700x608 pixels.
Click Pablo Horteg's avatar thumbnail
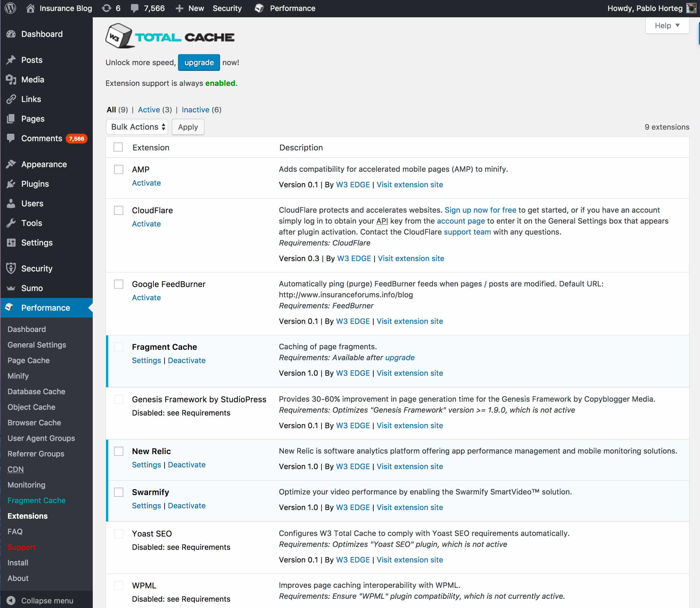click(691, 8)
